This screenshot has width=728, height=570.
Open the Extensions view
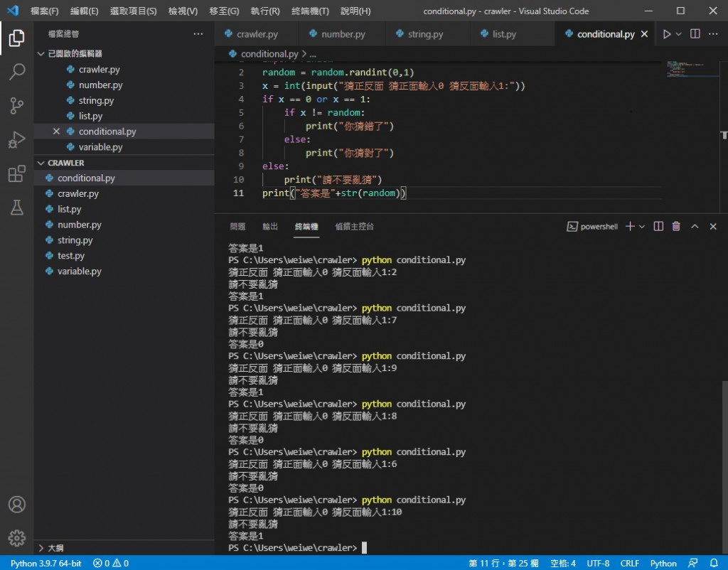point(17,173)
